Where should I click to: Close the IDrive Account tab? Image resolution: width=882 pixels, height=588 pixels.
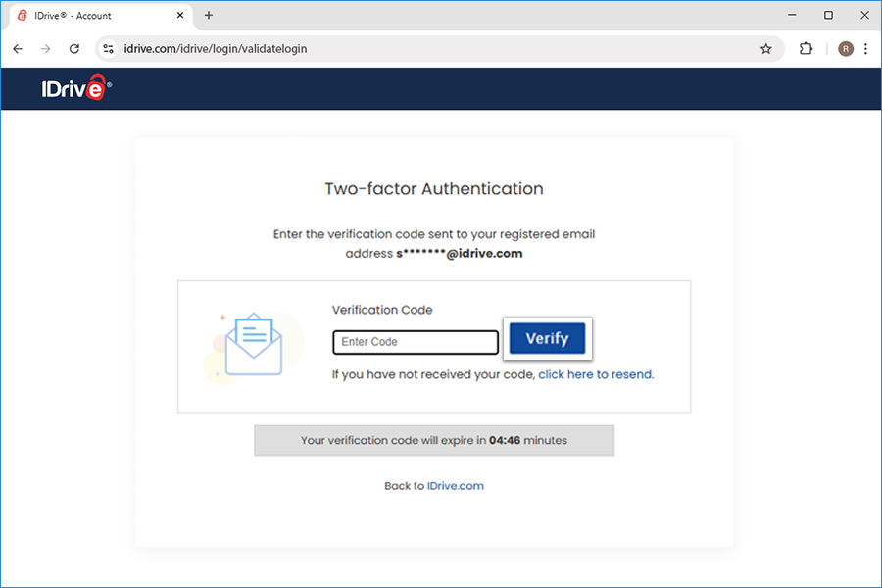(x=180, y=16)
